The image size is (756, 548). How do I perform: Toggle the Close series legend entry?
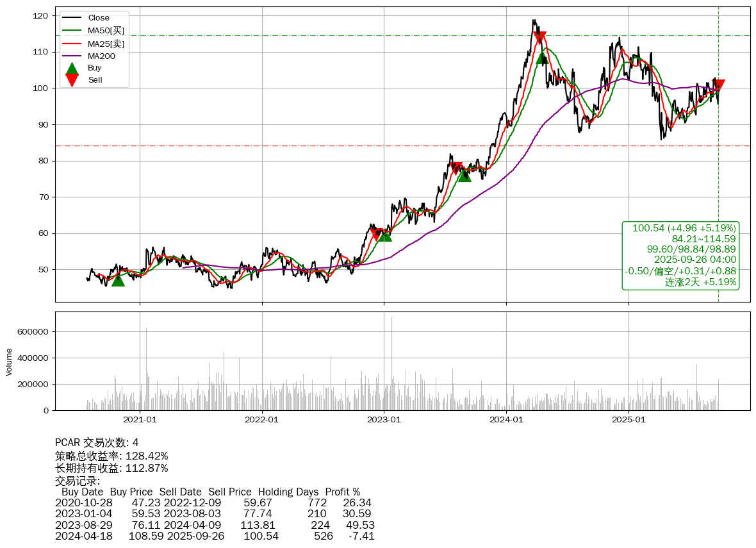click(99, 18)
